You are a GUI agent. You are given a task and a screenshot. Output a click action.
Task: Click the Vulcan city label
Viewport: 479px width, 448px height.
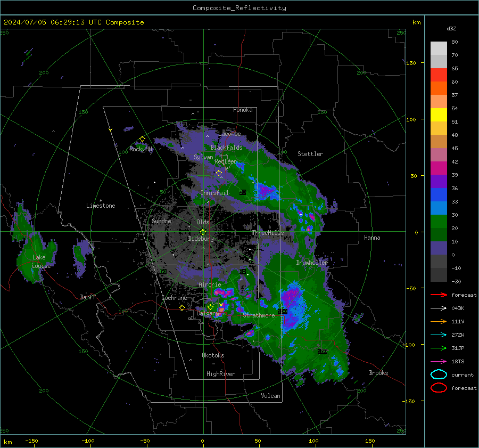pyautogui.click(x=271, y=396)
